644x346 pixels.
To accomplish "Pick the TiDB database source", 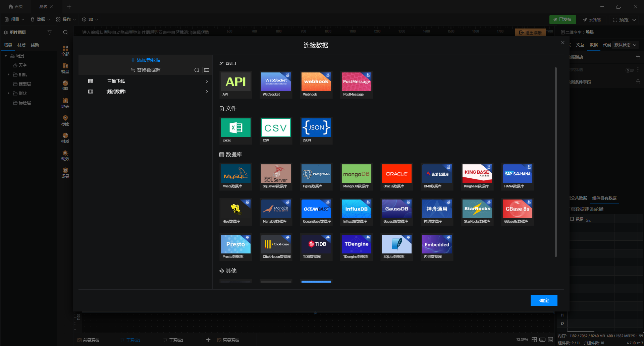I will tap(316, 247).
